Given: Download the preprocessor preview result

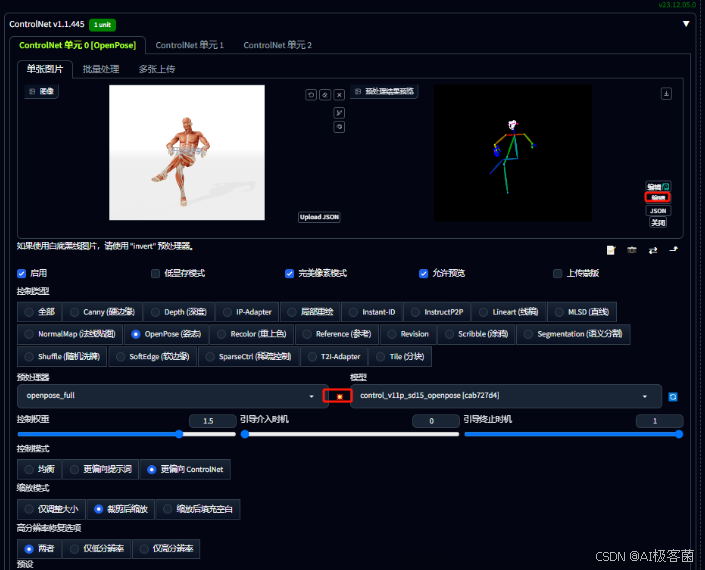Looking at the screenshot, I should coord(666,94).
